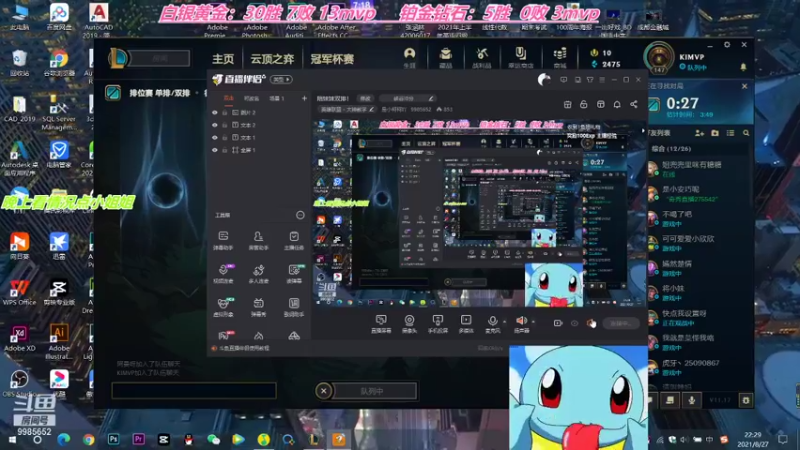Toggle lock on layer 文本 1
Image resolution: width=800 pixels, height=450 pixels.
(224, 138)
